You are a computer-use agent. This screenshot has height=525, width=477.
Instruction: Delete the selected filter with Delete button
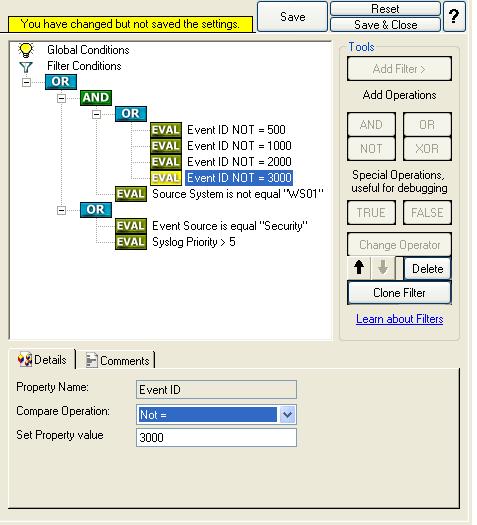[427, 268]
